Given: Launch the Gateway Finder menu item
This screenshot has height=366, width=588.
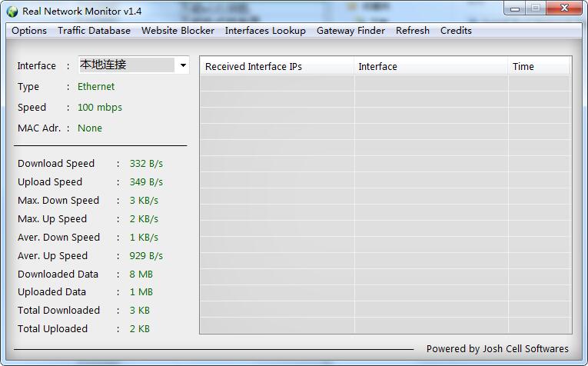Looking at the screenshot, I should click(350, 31).
